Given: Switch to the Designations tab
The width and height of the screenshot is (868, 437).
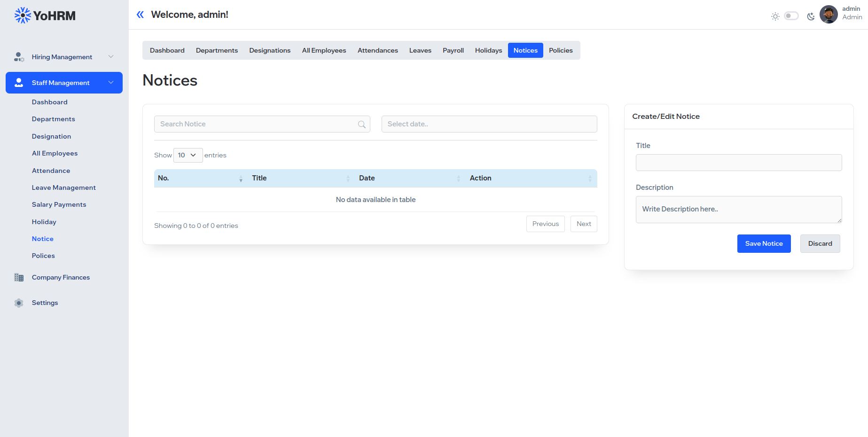Looking at the screenshot, I should pyautogui.click(x=270, y=50).
